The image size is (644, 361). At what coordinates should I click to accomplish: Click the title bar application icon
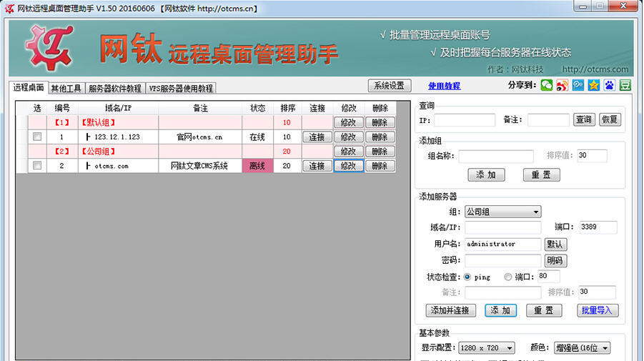(x=9, y=8)
